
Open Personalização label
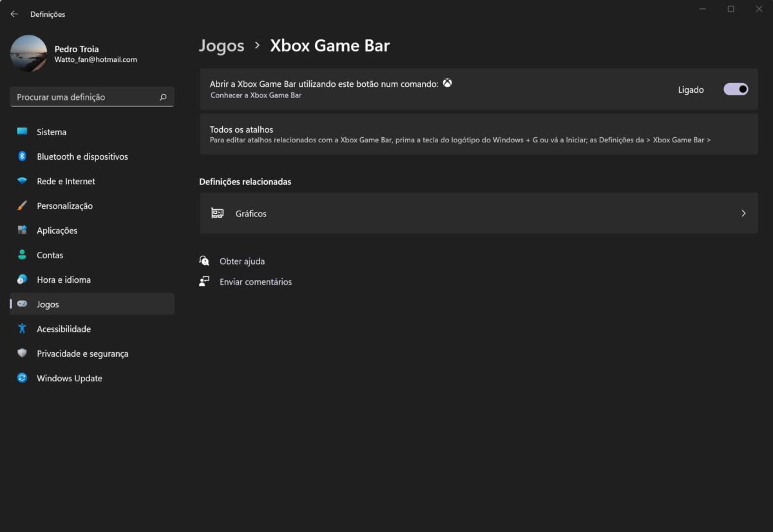(x=64, y=206)
